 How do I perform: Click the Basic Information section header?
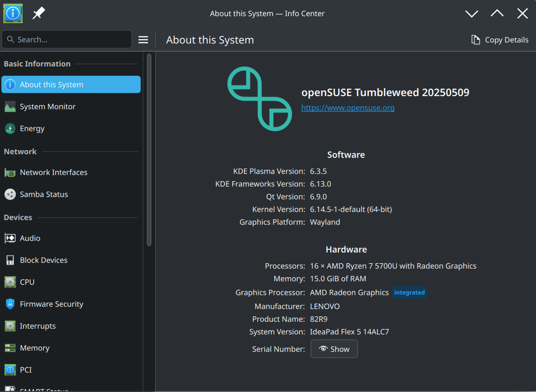[37, 64]
